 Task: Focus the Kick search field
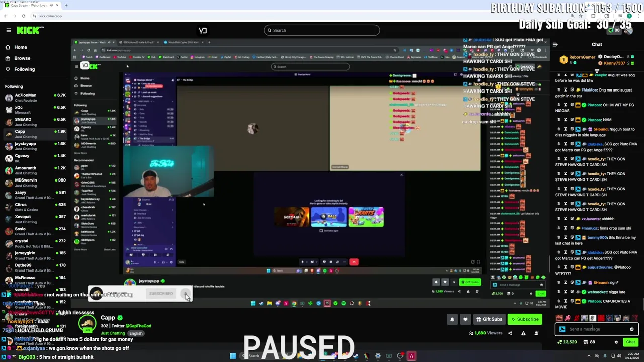click(322, 30)
